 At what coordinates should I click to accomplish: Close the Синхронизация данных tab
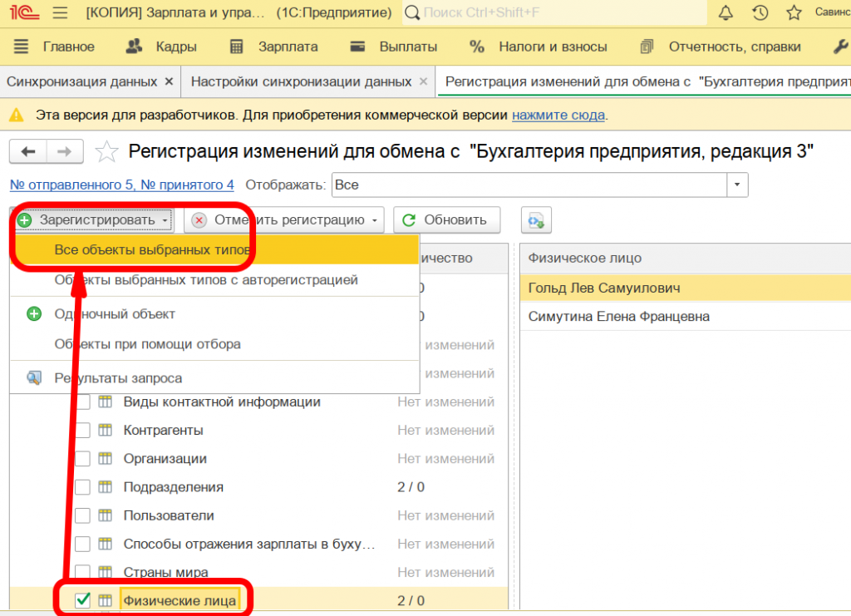point(169,81)
